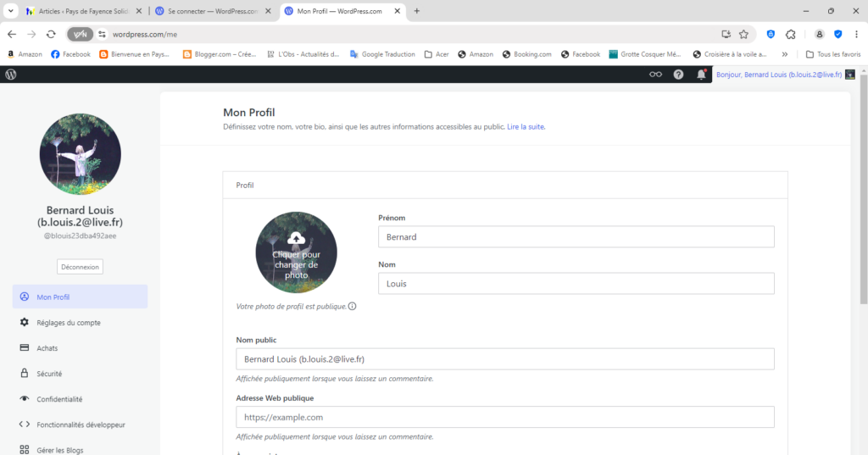Open Confidentialité in the sidebar

coord(59,399)
